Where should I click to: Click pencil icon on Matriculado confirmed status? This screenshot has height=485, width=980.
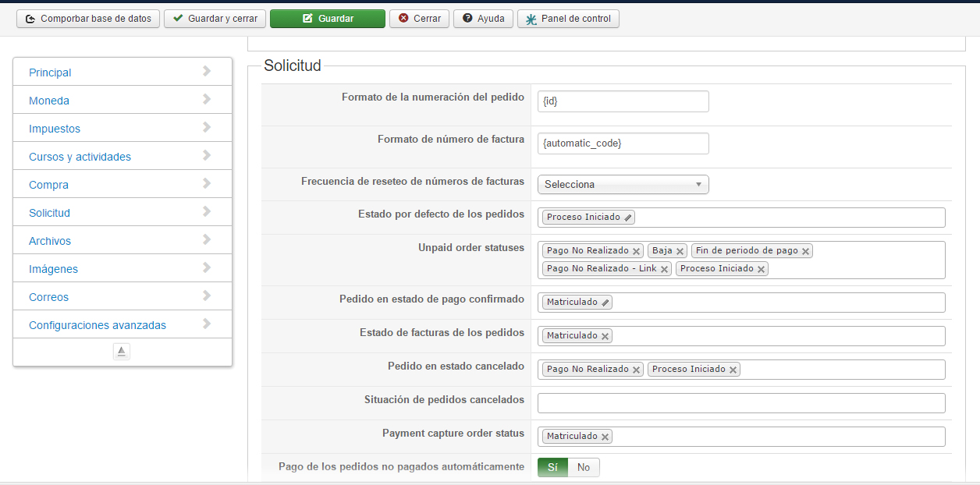[x=605, y=303]
